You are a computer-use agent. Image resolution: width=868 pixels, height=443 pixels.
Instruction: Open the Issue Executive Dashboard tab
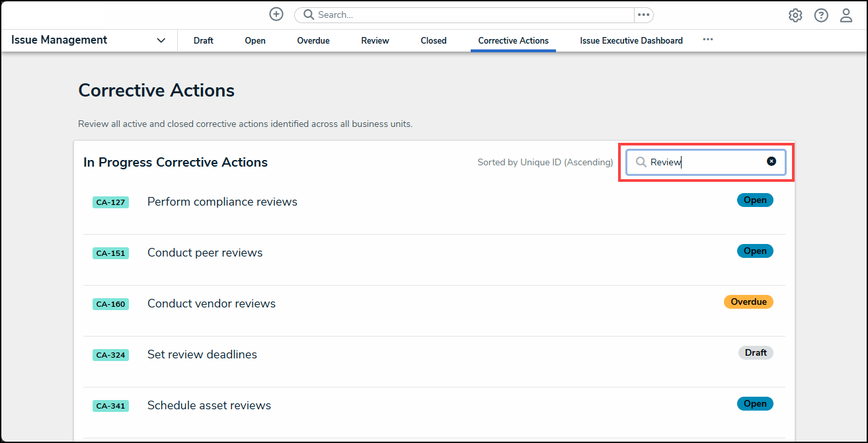(631, 40)
